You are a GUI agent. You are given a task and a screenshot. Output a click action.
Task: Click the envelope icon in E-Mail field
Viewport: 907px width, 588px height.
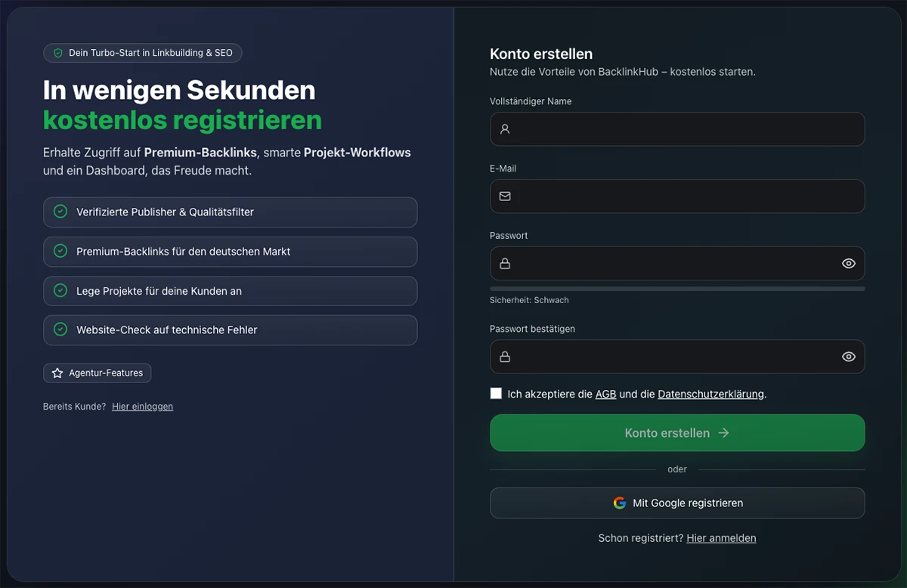(x=505, y=197)
